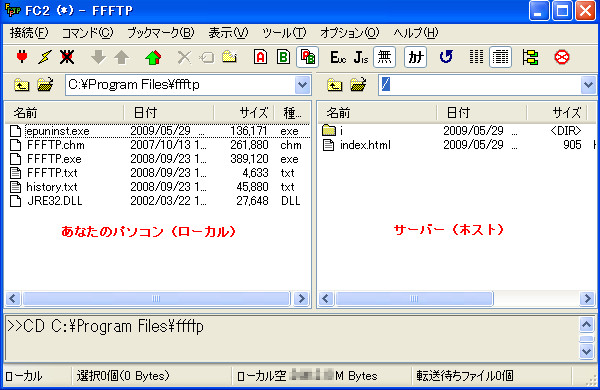Screen dimensions: 600x390
Task: Open the ツール(T) menu
Action: [x=284, y=33]
